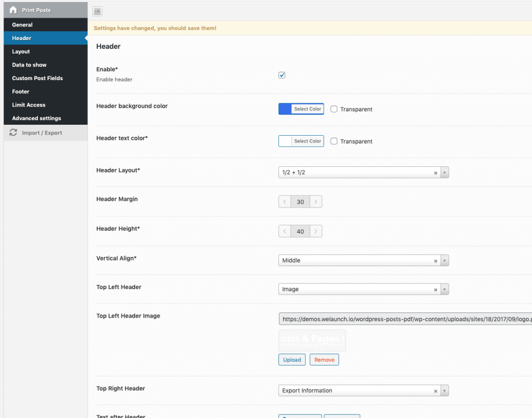The width and height of the screenshot is (532, 418).
Task: Open the General settings section
Action: pyautogui.click(x=46, y=25)
